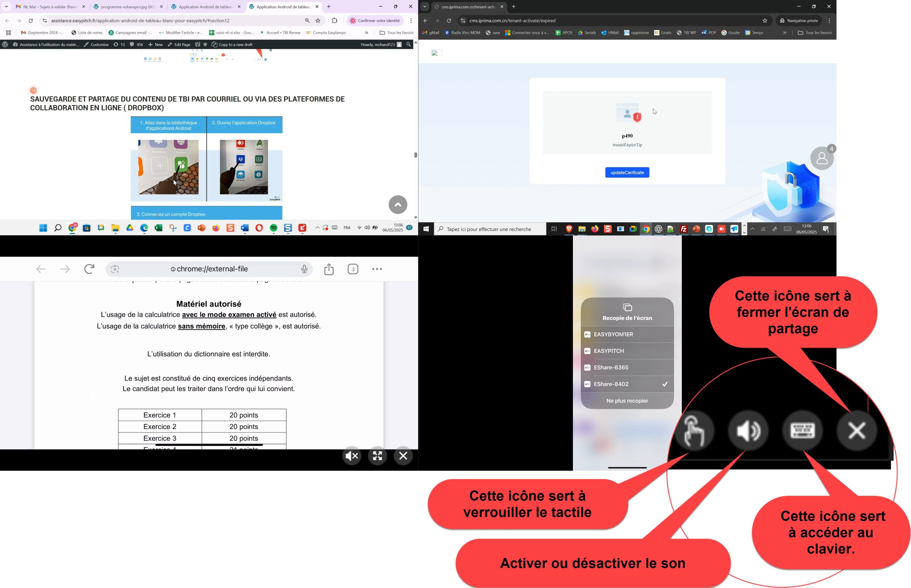Toggle the large speaker sound icon

(748, 431)
